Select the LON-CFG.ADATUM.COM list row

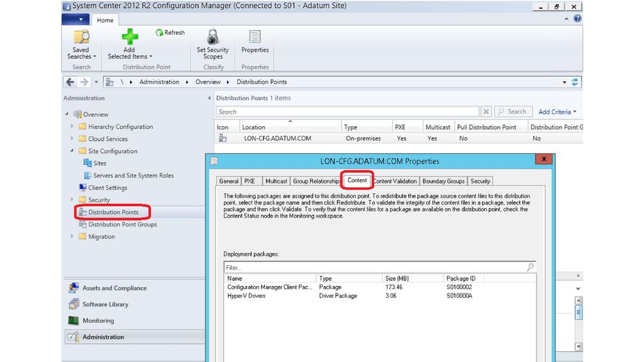[x=399, y=138]
